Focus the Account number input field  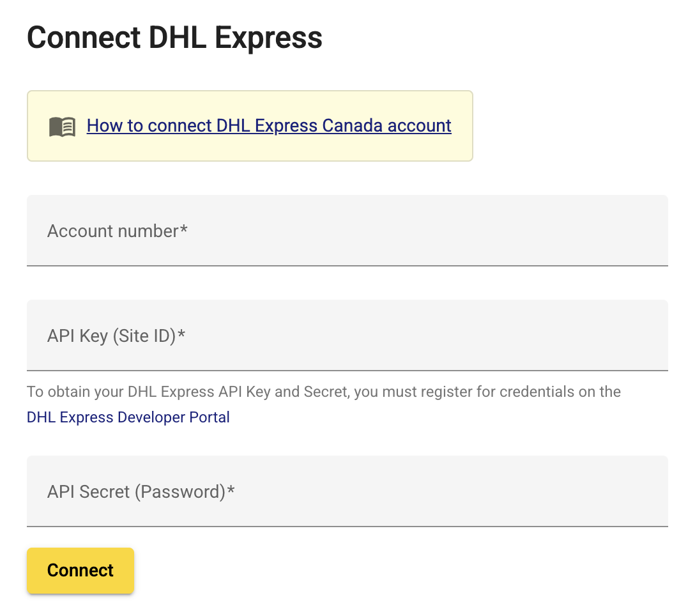pos(347,231)
